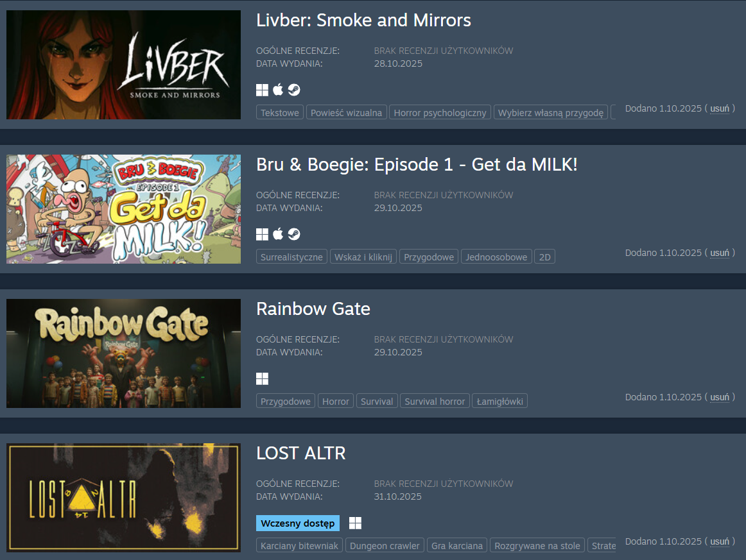Select the Horror psychologiczny tag

440,113
